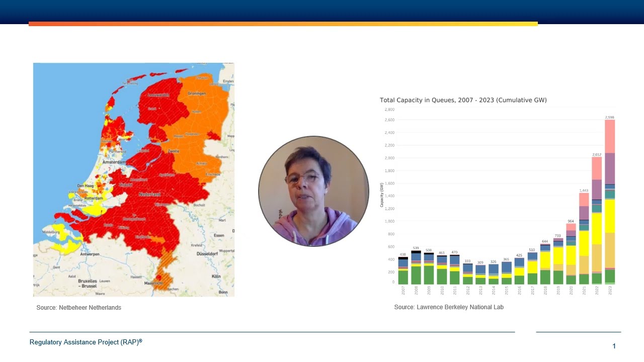Click the 1,443 value label above 2021 bar
The image size is (644, 362).
[584, 191]
